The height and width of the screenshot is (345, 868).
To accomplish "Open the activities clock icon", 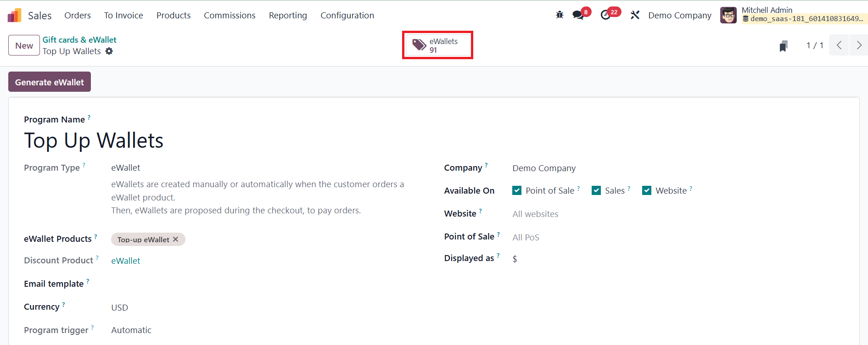I will click(606, 15).
